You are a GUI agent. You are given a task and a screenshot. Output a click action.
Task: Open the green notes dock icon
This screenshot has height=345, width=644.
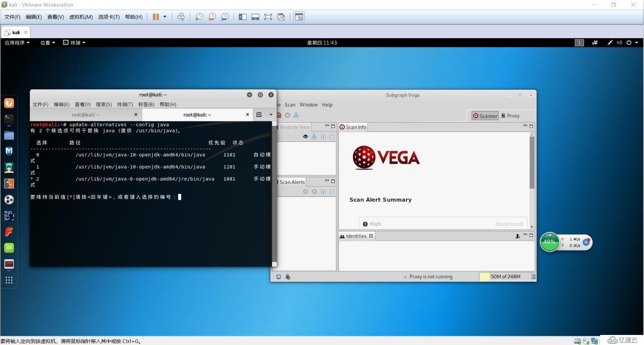pos(9,248)
